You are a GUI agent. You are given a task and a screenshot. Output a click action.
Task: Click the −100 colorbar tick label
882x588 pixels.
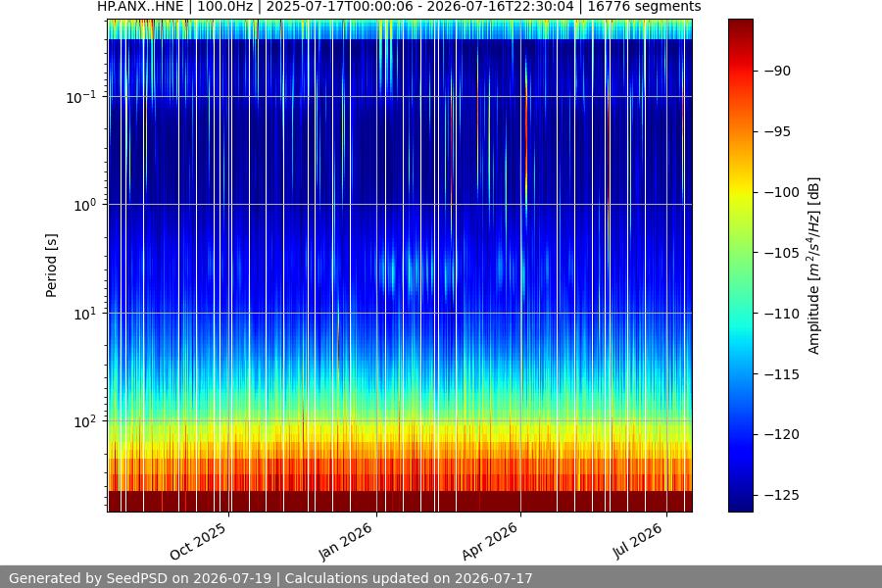tap(782, 192)
